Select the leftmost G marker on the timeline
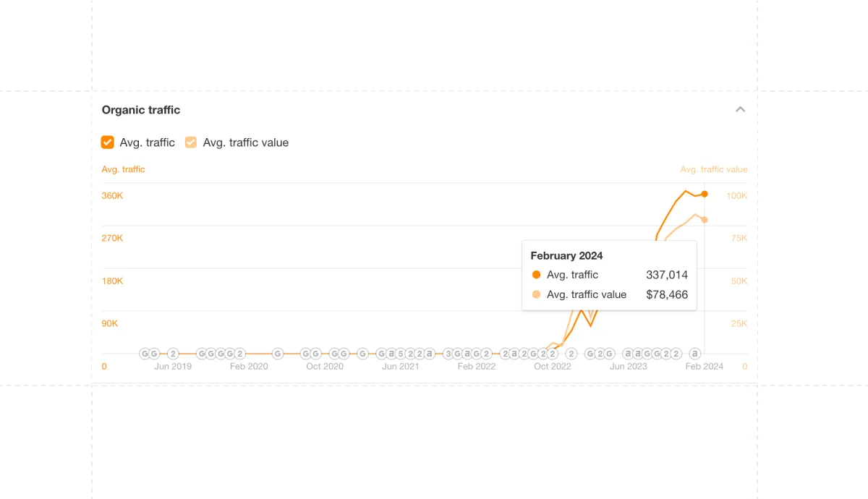Viewport: 868px width, 499px height. point(145,354)
